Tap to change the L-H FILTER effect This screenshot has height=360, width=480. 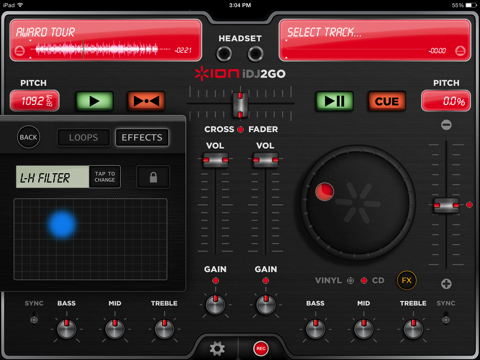105,177
